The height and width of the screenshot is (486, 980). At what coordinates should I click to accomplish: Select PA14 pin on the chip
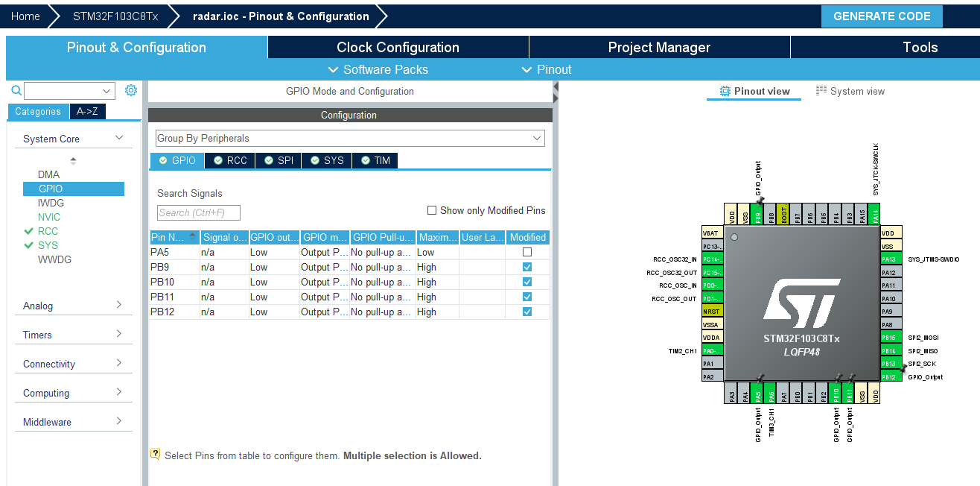tap(875, 214)
